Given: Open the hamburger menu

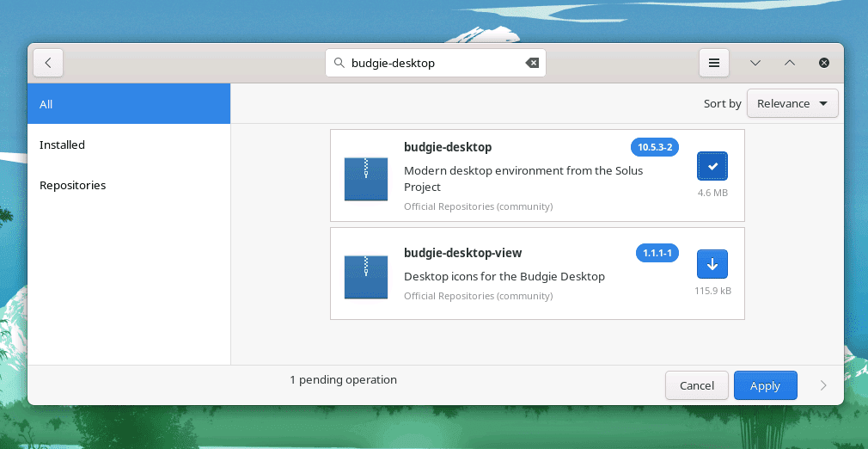Looking at the screenshot, I should click(x=714, y=63).
